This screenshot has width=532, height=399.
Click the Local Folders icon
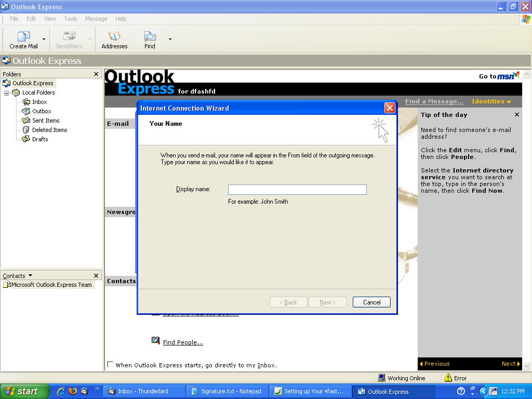(16, 92)
